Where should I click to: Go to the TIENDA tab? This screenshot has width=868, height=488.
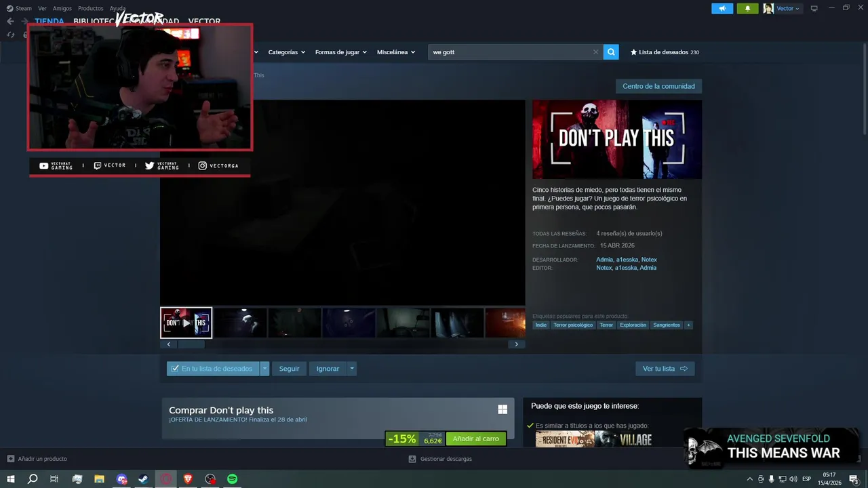[50, 21]
